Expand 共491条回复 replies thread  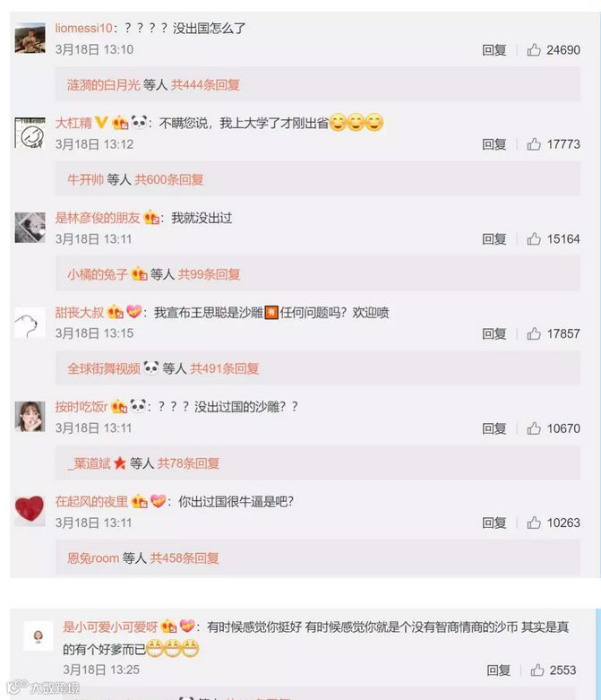(225, 368)
